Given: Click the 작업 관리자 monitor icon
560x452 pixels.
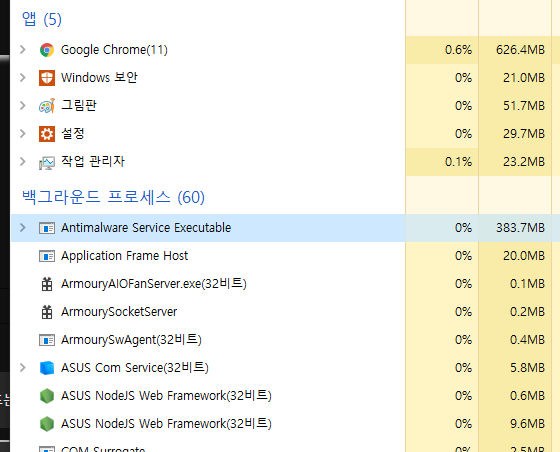Looking at the screenshot, I should (x=47, y=162).
